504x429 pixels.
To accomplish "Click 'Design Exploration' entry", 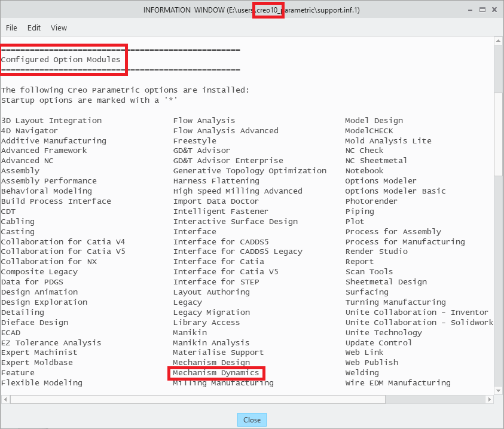I will pyautogui.click(x=44, y=302).
